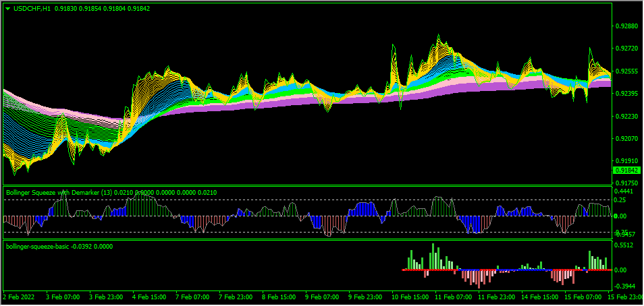Click the 0.4441 Demarker scale value
The height and width of the screenshot is (306, 644).
click(624, 191)
